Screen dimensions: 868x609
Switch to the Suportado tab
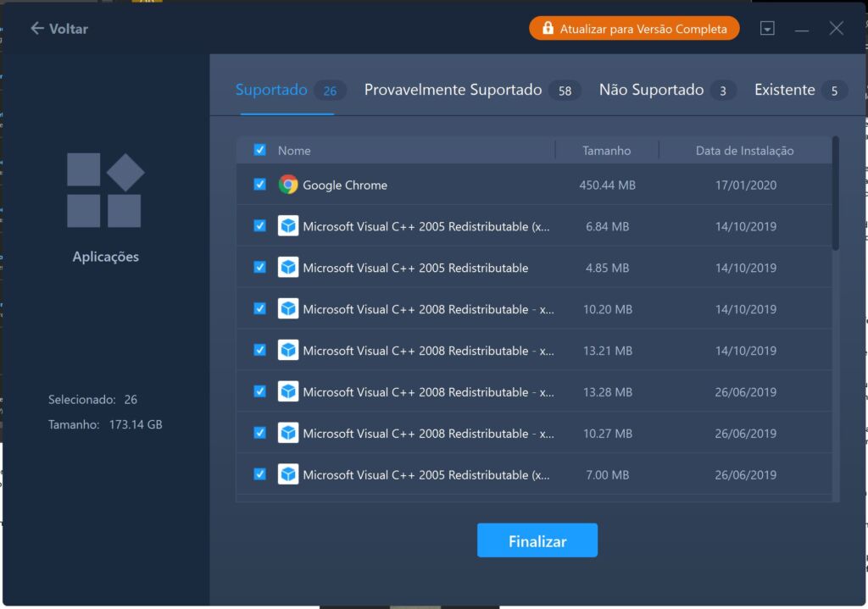290,90
